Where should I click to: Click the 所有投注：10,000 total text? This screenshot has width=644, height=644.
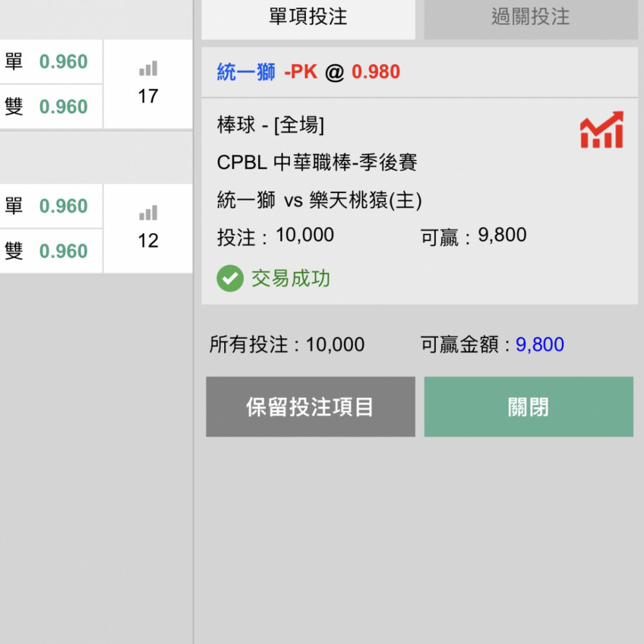pyautogui.click(x=287, y=344)
